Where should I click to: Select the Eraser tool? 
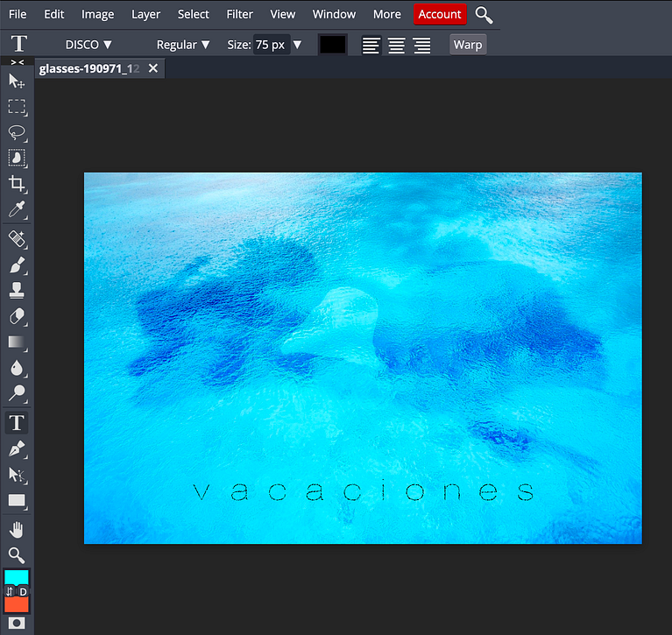pyautogui.click(x=17, y=317)
